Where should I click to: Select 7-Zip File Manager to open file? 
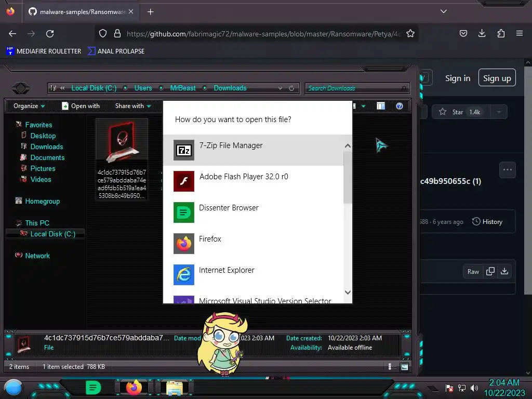click(253, 150)
